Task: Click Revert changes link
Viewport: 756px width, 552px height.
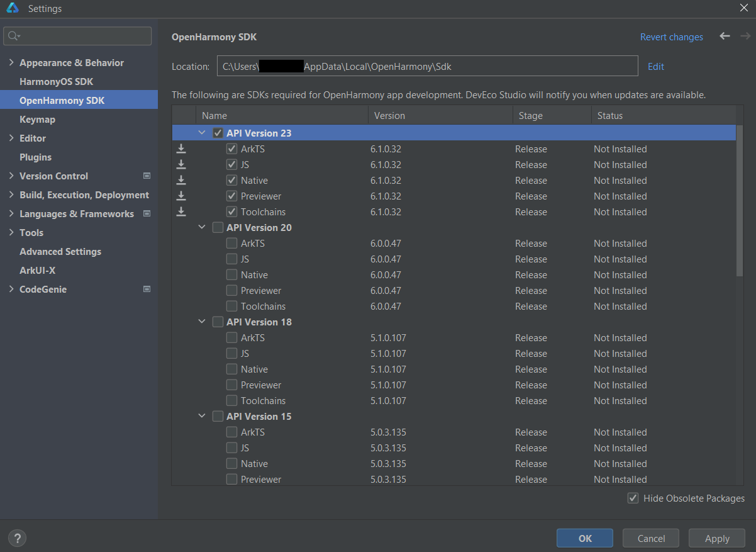Action: pos(671,37)
